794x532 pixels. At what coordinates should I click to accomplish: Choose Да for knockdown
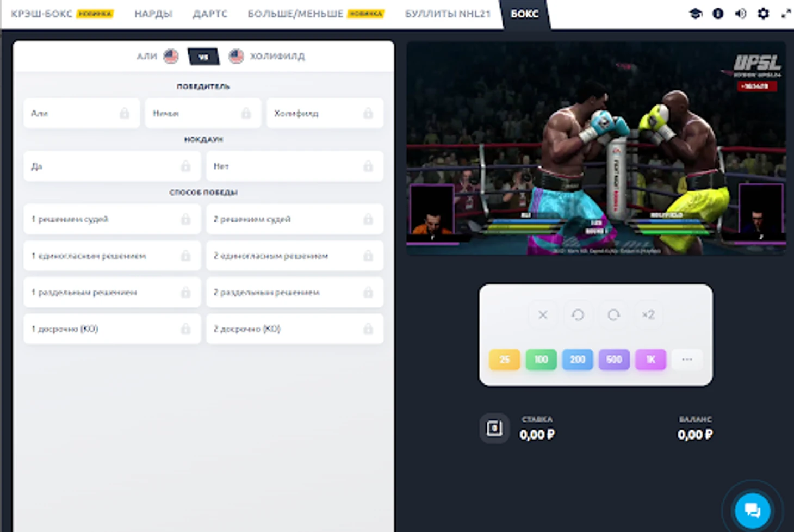112,166
